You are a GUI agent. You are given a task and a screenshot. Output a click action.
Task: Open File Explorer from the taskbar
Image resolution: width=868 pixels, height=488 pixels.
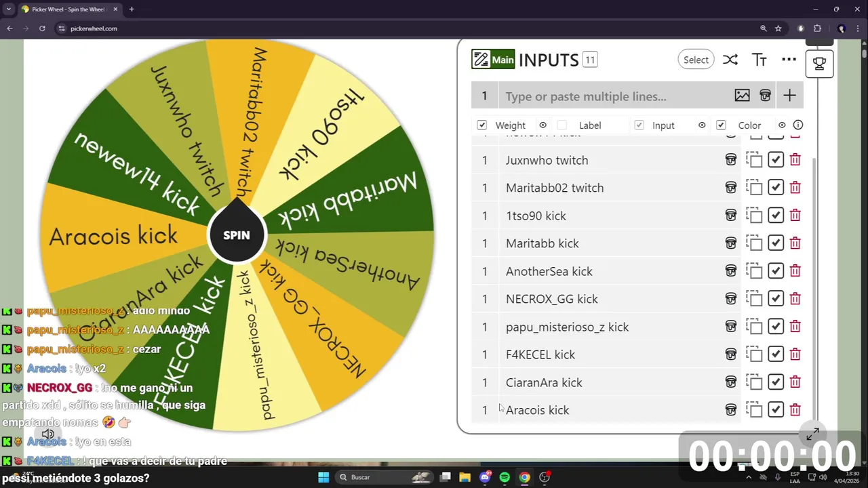coord(465,477)
